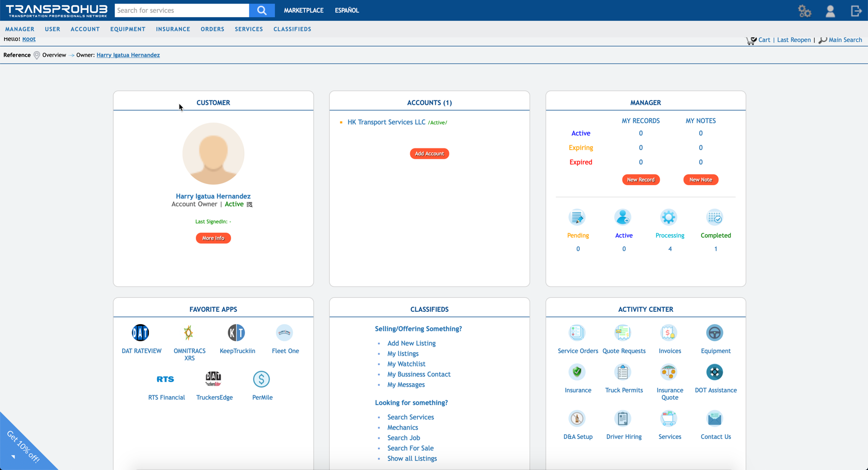Open the DAT RateView app icon
Screen dimensions: 868x470
(x=141, y=333)
